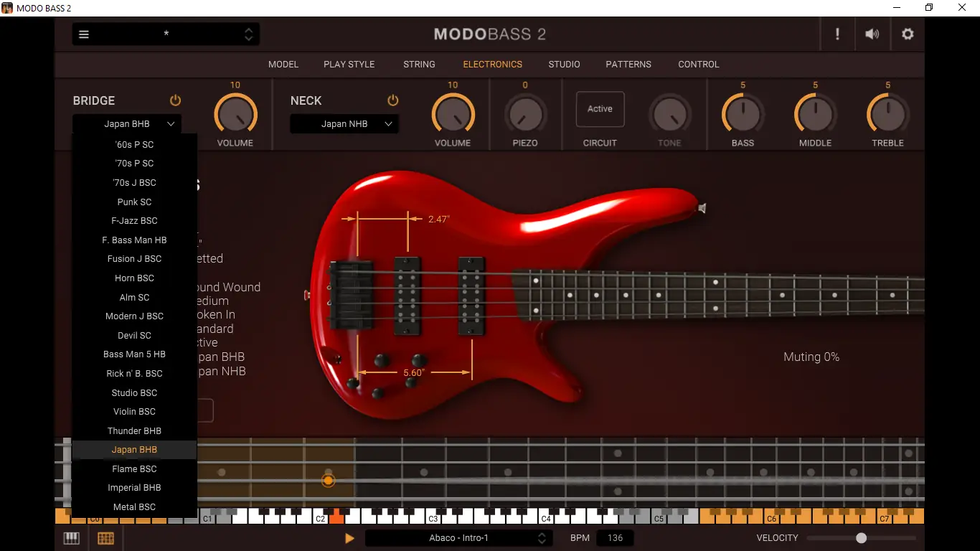Click the Muting 0% label
This screenshot has width=980, height=551.
[811, 357]
